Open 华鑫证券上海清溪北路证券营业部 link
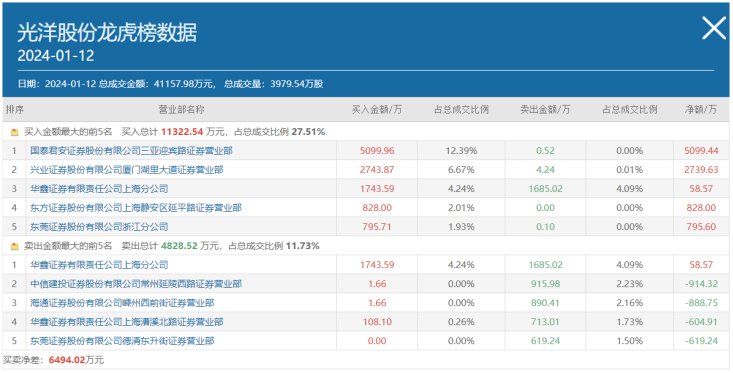Screen dimensions: 733x373 click(127, 322)
